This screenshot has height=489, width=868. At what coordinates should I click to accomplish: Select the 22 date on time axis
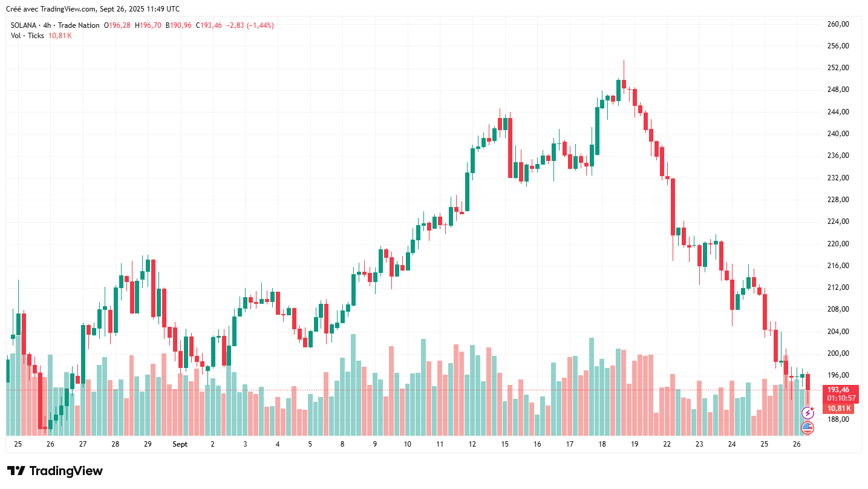(667, 444)
